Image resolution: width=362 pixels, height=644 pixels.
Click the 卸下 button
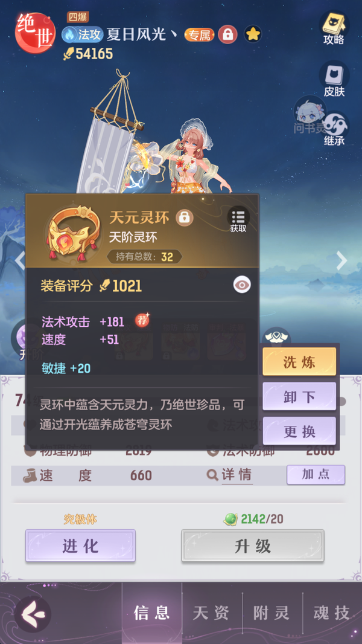pyautogui.click(x=299, y=396)
